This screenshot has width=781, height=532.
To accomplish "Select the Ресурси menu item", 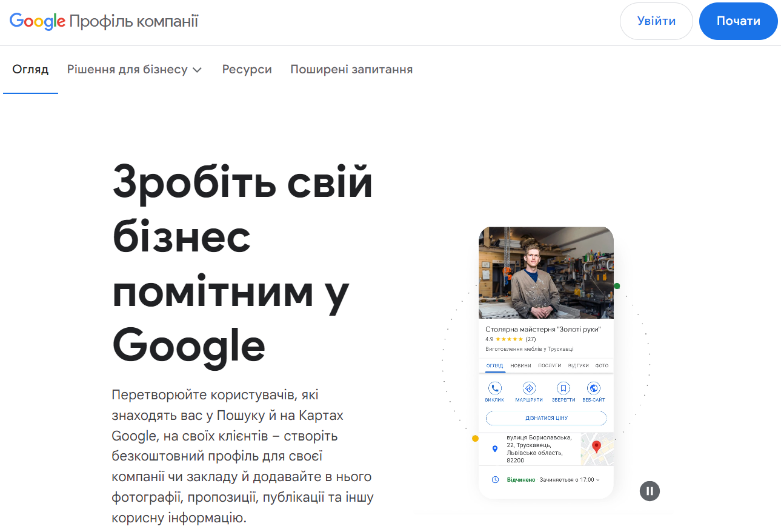I will (x=247, y=69).
